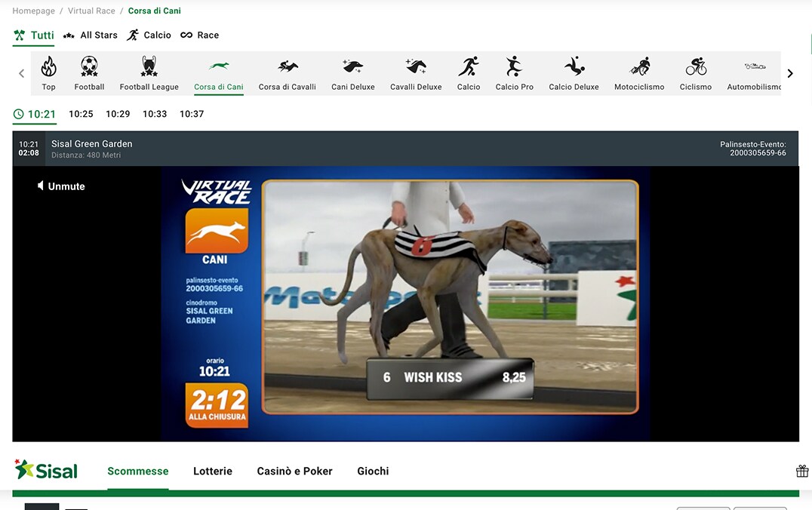Viewport: 812px width, 510px height.
Task: Click the greyhound race video preview
Action: 450,296
